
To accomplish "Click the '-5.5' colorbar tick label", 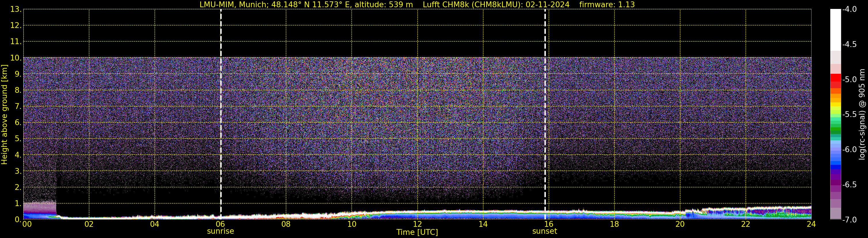I will [850, 115].
